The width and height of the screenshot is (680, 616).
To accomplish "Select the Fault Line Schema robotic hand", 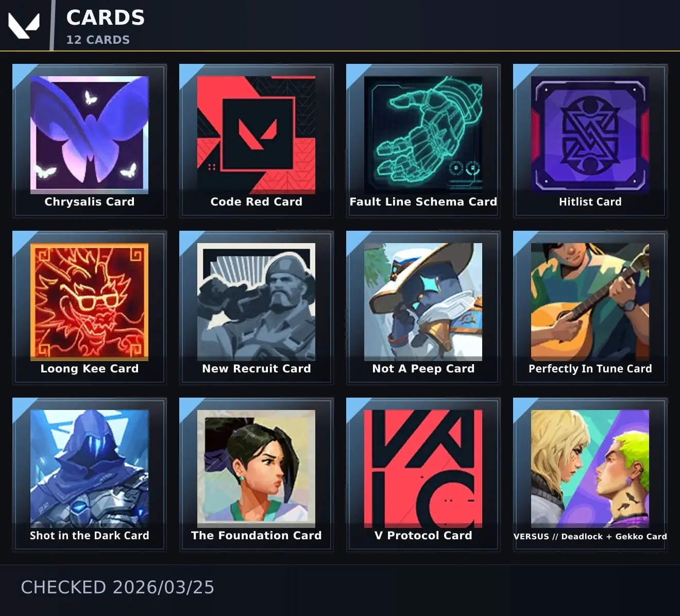I will 423,135.
